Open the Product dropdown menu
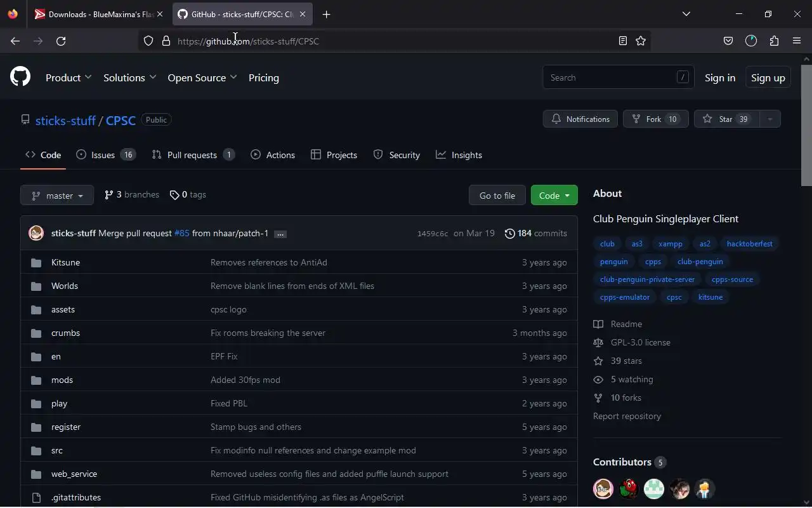 (x=69, y=77)
